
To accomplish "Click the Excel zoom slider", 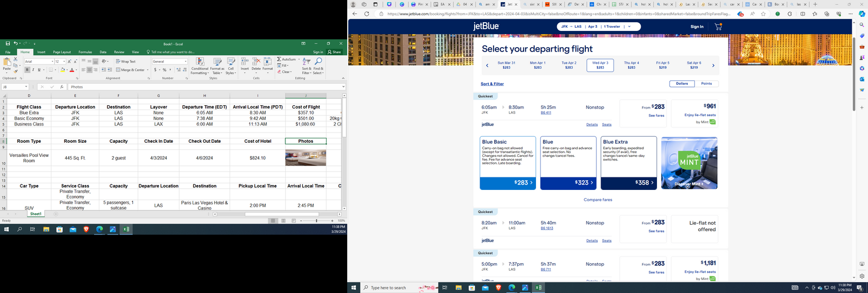I will [x=317, y=221].
